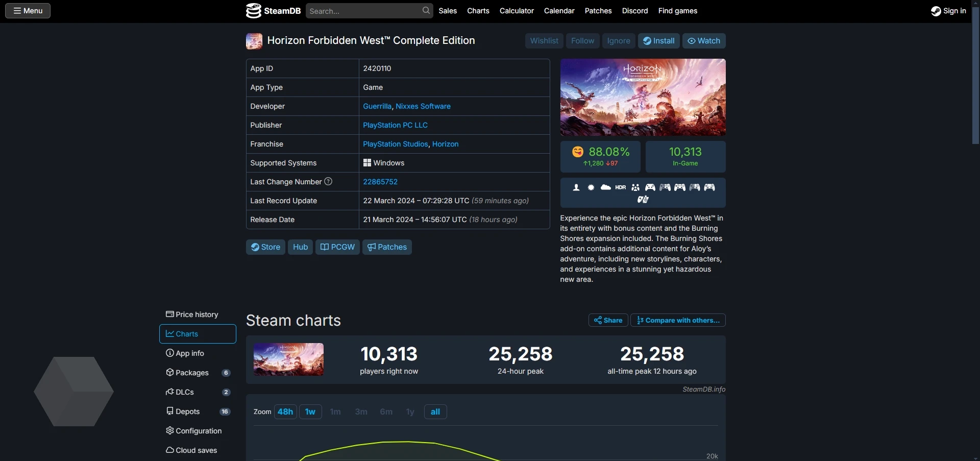Open the PCGW wiki button
Screen dimensions: 980x461
(337, 247)
